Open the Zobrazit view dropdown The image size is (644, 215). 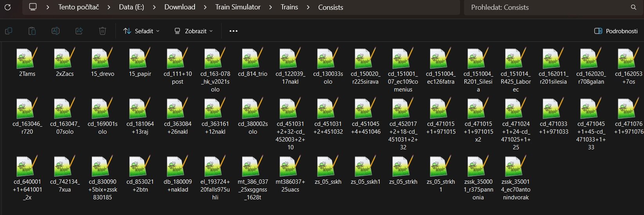(193, 31)
